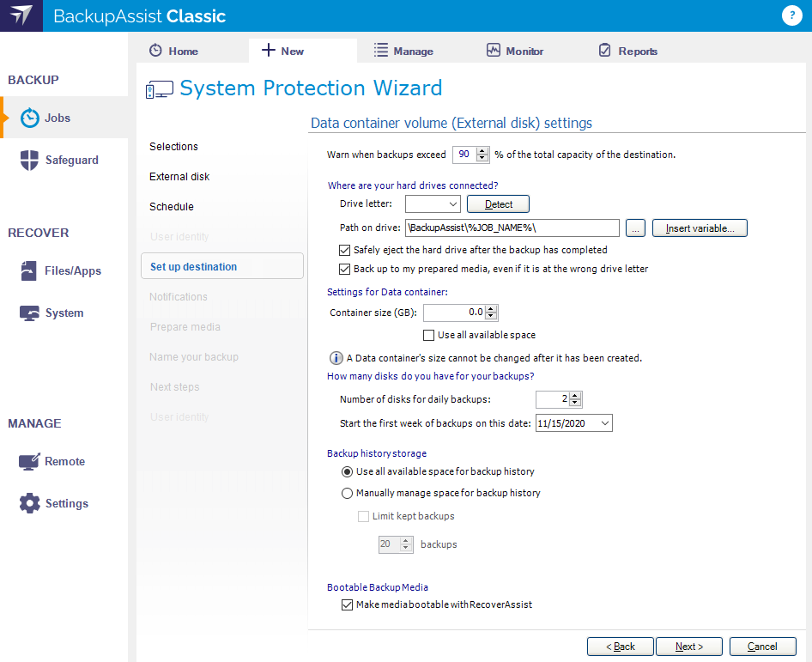
Task: Select Use all available space for backup history
Action: 347,472
